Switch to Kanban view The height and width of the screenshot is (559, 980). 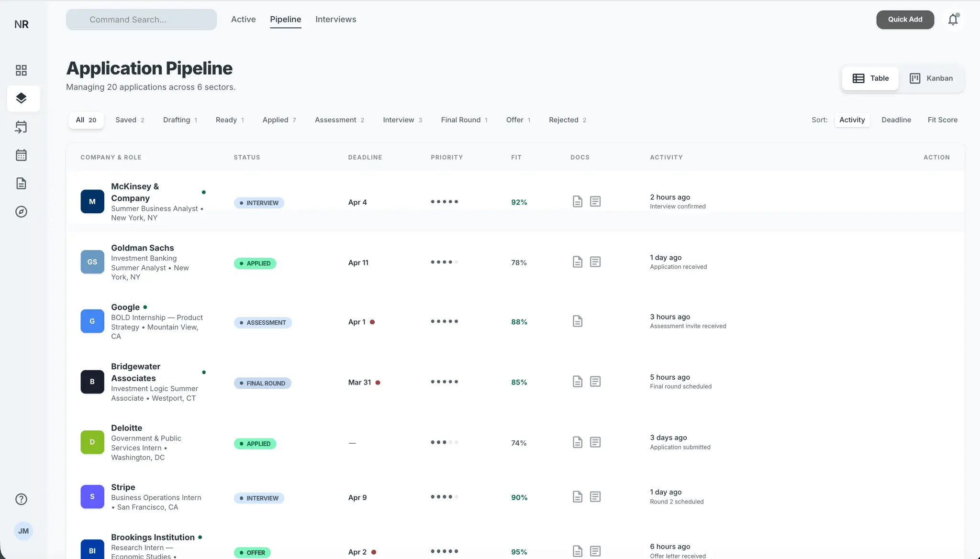(931, 78)
